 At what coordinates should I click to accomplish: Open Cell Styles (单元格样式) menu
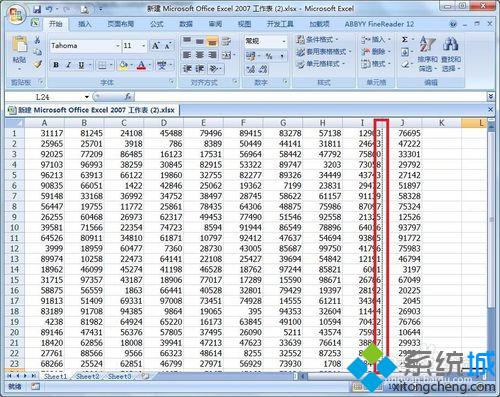(x=321, y=64)
